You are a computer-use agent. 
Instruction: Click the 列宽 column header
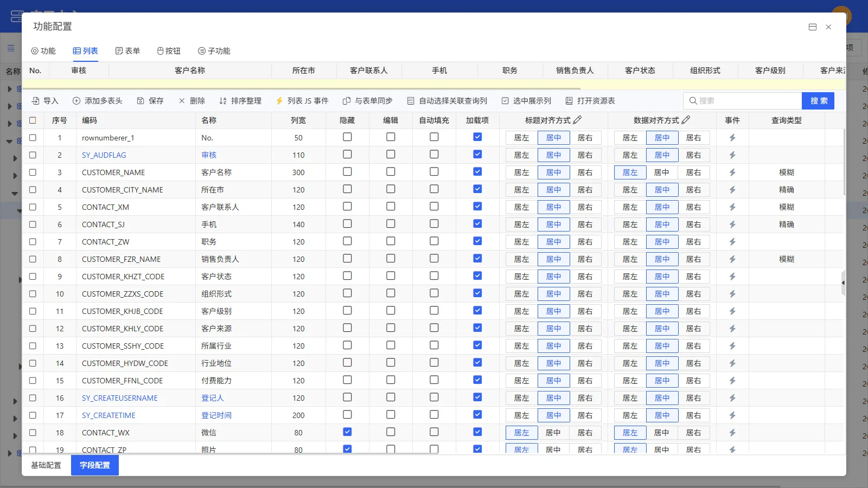298,120
